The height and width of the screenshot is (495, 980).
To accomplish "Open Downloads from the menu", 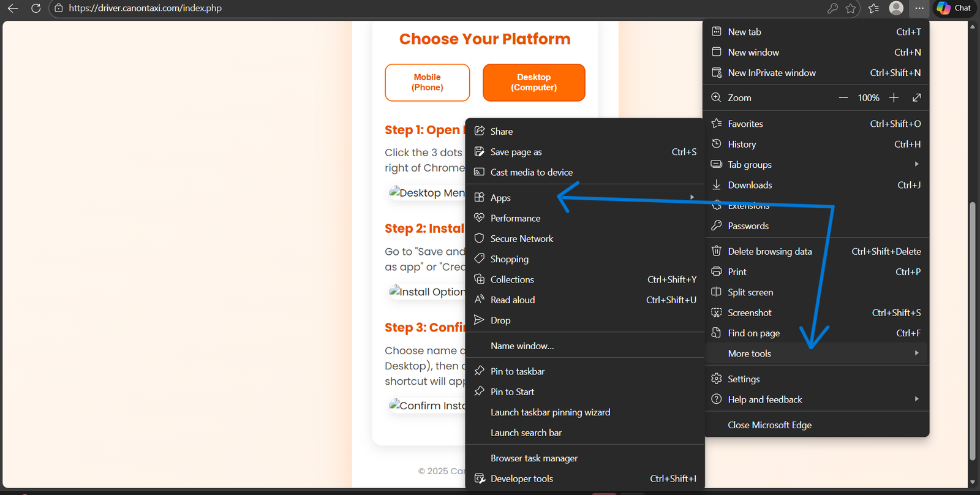I will click(x=816, y=185).
